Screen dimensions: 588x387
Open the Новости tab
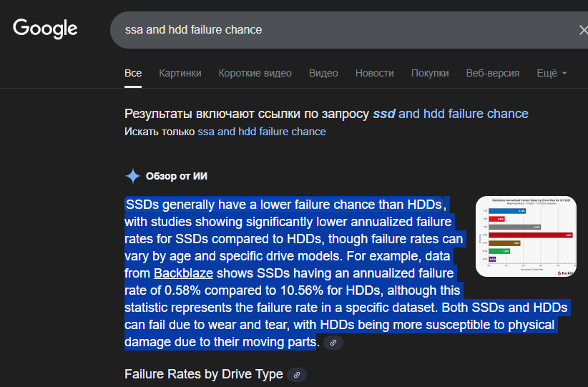[375, 73]
